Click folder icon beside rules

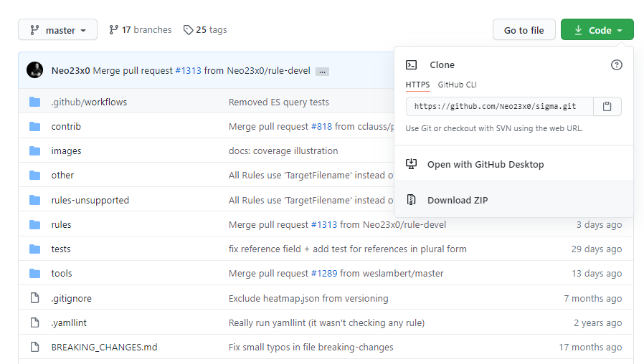(35, 224)
